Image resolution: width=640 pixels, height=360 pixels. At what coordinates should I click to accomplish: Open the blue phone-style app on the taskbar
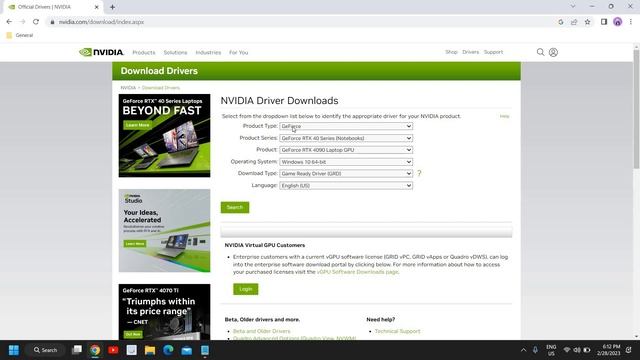tap(205, 350)
